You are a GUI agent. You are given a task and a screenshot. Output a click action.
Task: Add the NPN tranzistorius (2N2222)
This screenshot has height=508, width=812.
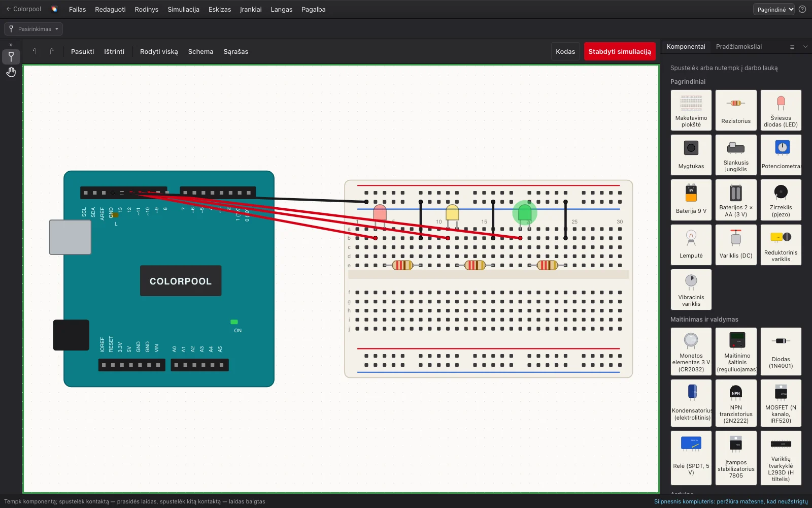click(x=736, y=403)
